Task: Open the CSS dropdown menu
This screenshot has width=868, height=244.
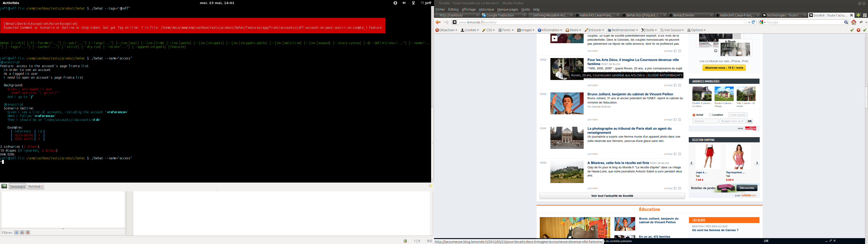Action: 488,30
